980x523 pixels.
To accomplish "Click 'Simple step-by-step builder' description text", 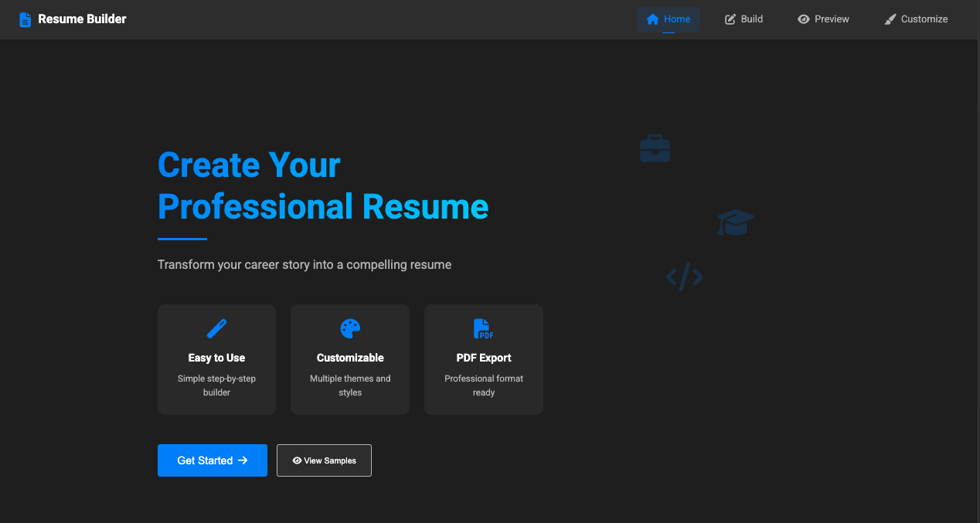I will pos(216,385).
